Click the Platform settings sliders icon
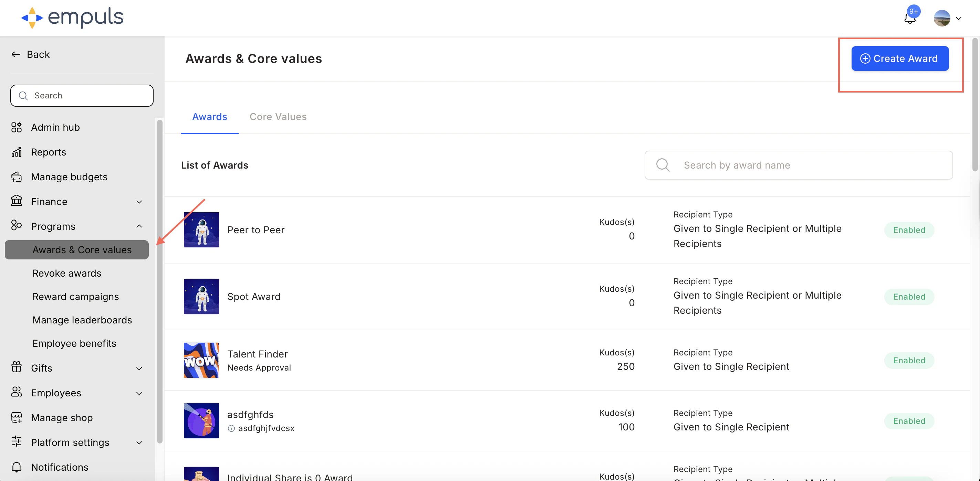980x481 pixels. tap(17, 441)
